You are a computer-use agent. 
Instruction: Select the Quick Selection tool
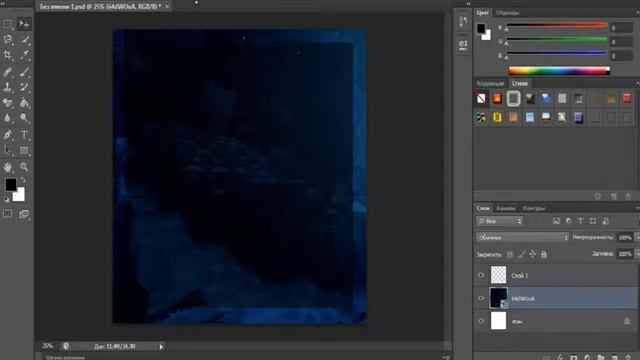24,40
